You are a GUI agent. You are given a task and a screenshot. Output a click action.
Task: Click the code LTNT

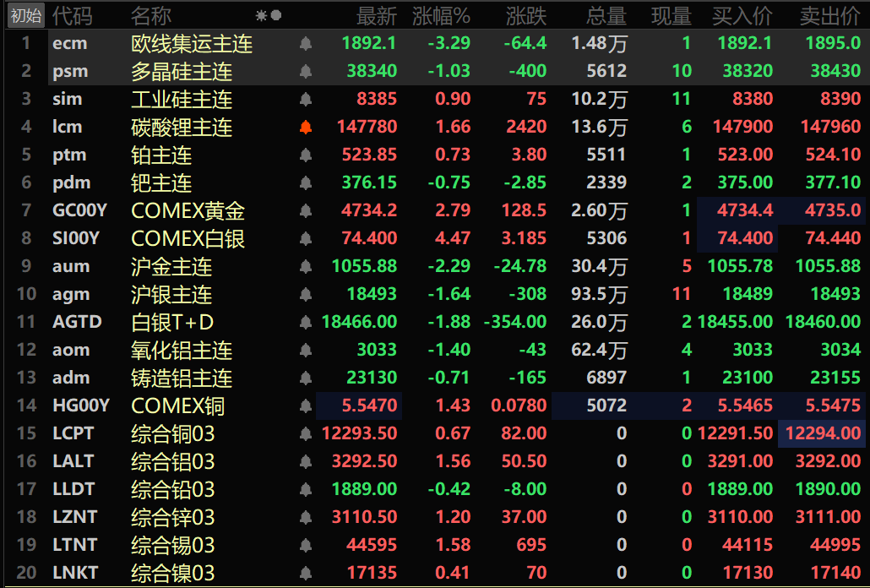click(75, 545)
